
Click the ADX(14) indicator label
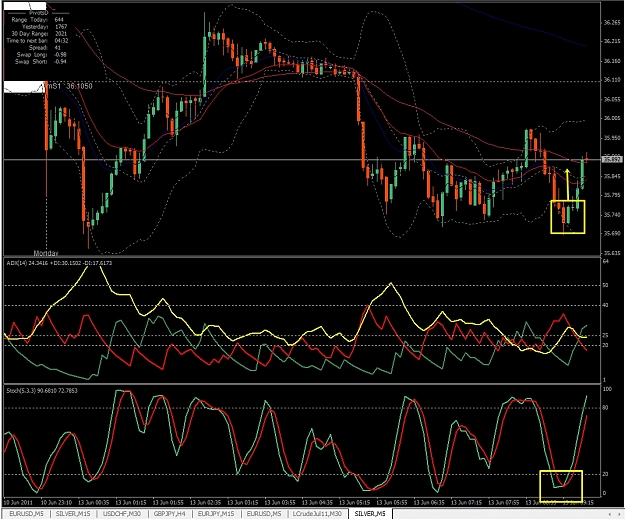(x=59, y=263)
